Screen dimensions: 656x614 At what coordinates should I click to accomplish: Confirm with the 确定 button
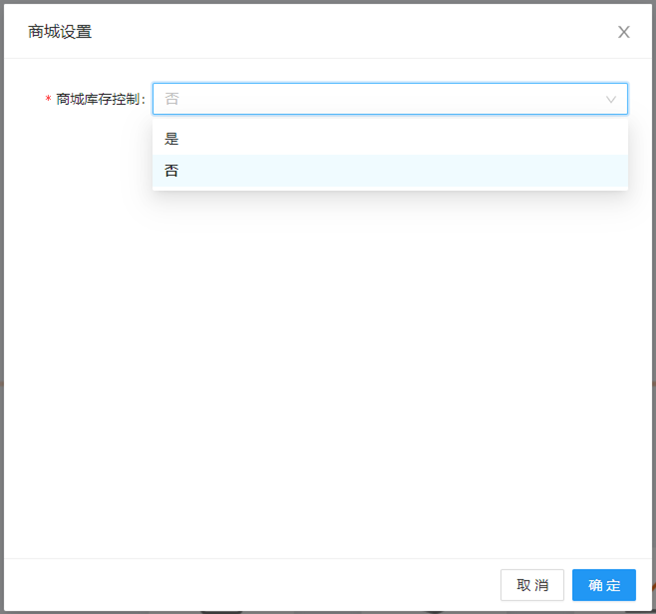click(x=604, y=585)
